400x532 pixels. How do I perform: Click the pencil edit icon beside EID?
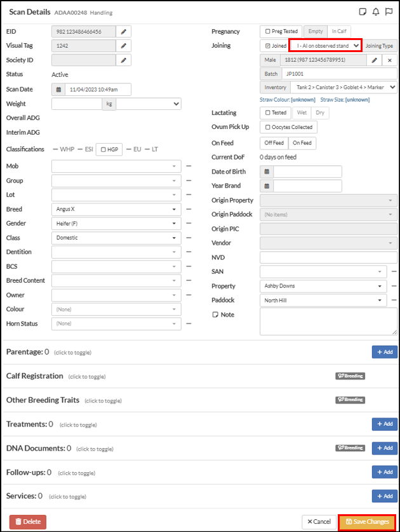(x=124, y=31)
